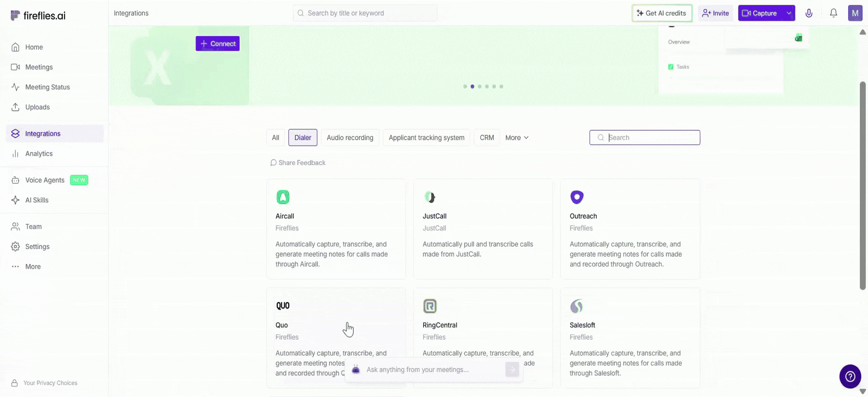This screenshot has height=397, width=868.
Task: Open the Quo card title
Action: pos(282,325)
